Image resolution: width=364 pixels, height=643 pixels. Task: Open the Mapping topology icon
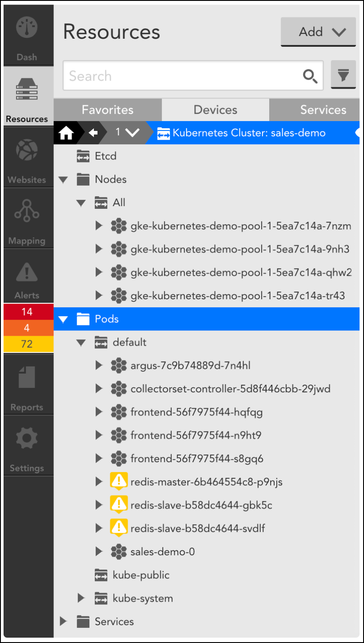(x=27, y=210)
